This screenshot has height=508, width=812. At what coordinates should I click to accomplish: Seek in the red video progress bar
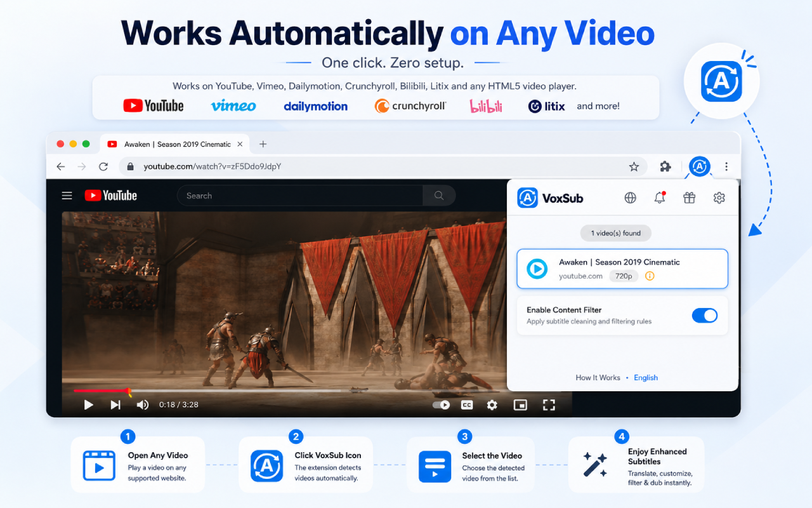[x=101, y=391]
